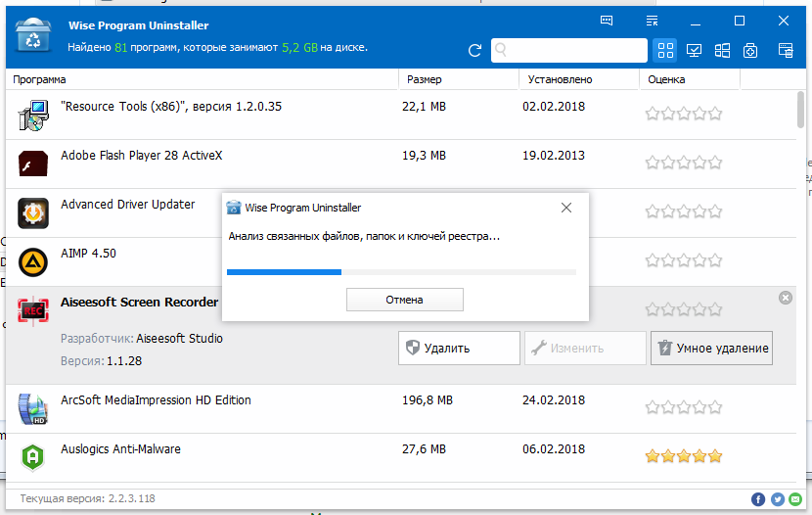Click the Aiseesoft Screen Recorder REC icon
The height and width of the screenshot is (515, 812).
[33, 311]
